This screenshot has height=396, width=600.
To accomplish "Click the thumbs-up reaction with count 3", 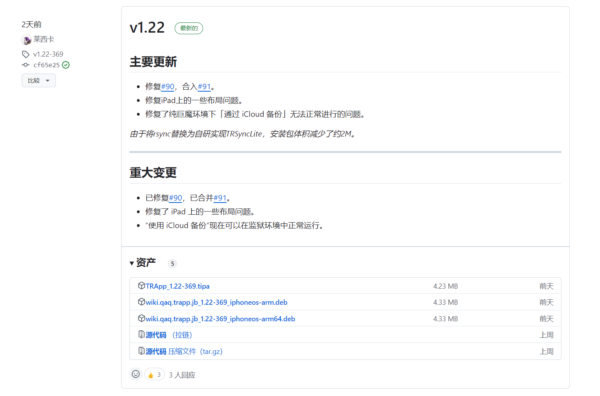I will coord(154,375).
